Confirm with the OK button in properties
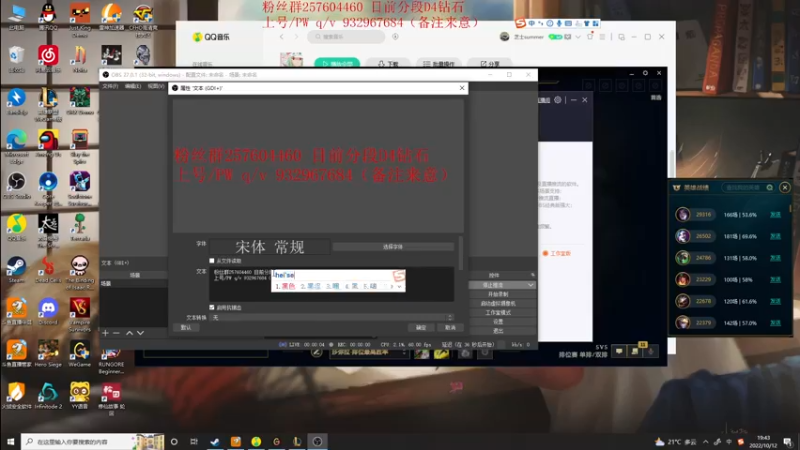The width and height of the screenshot is (800, 450). pos(421,328)
